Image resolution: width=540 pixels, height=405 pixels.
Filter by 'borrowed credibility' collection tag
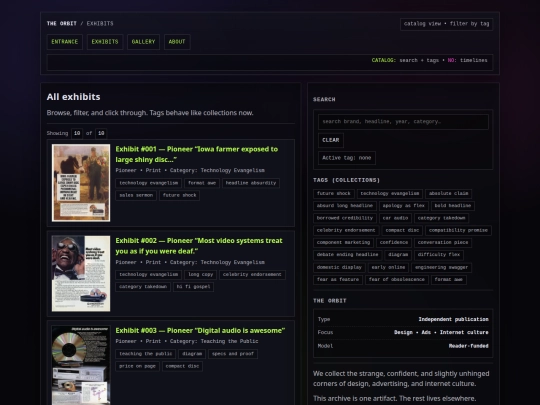tap(345, 218)
